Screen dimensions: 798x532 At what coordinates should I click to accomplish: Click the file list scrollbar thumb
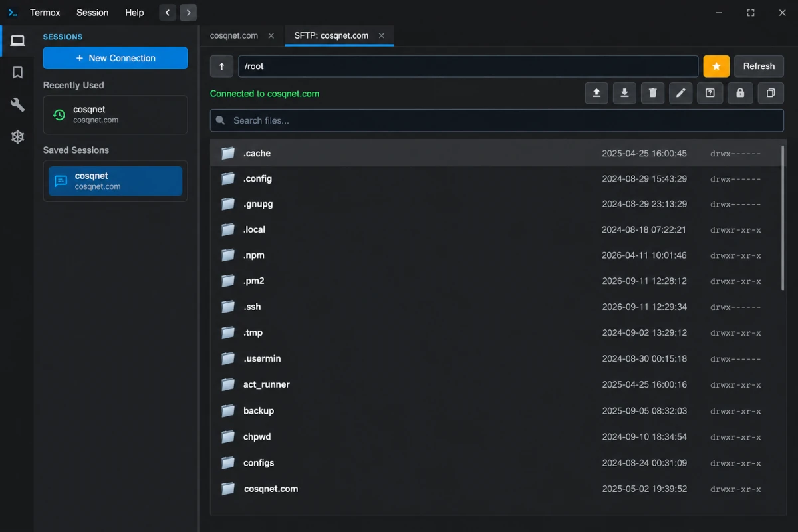pos(783,217)
